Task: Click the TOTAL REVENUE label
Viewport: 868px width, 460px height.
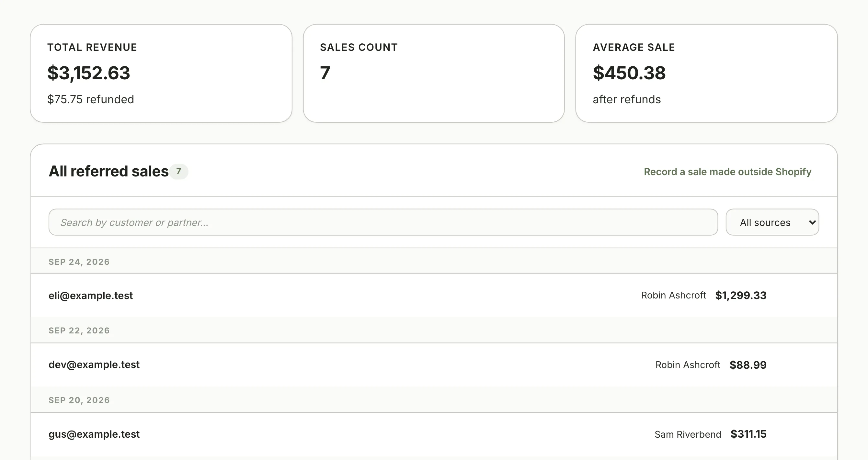Action: [92, 48]
